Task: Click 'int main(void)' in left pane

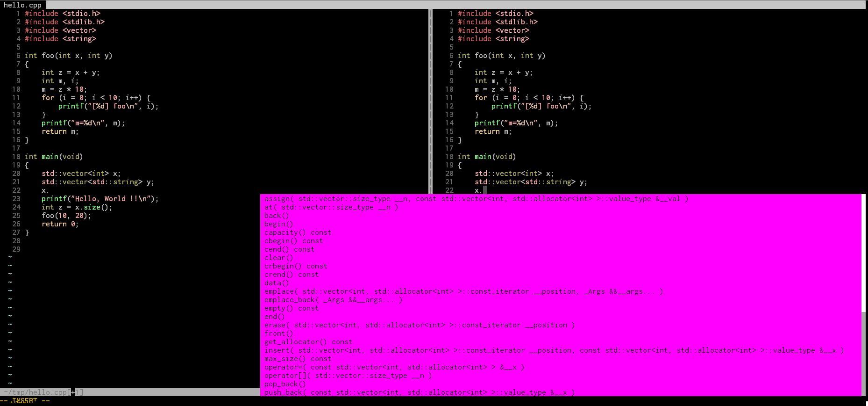Action: (x=54, y=157)
